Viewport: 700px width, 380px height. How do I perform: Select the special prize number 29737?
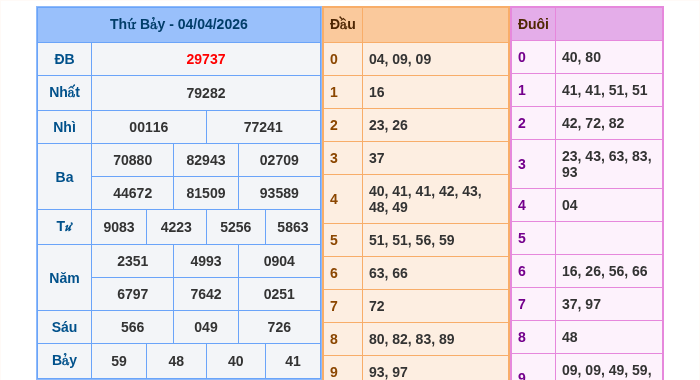206,59
